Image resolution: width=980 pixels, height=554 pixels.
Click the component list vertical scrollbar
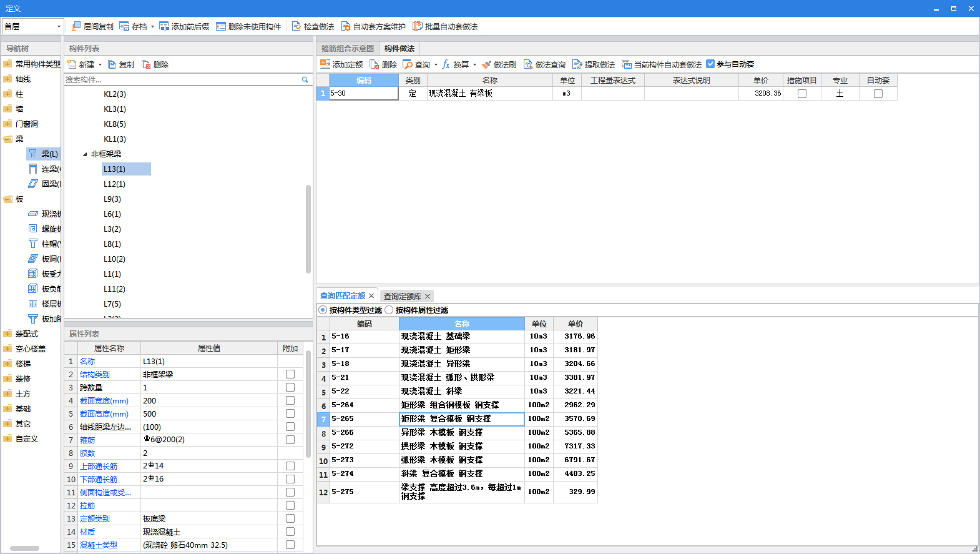click(x=308, y=229)
